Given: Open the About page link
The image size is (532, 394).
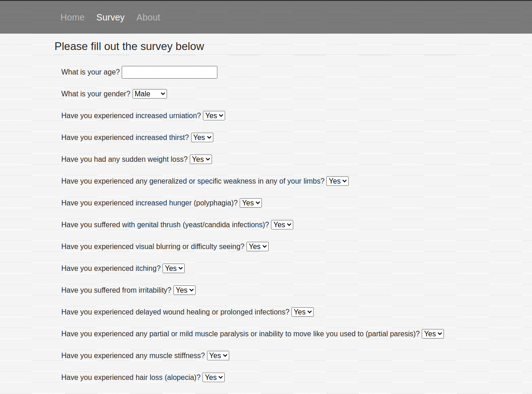Looking at the screenshot, I should point(148,17).
